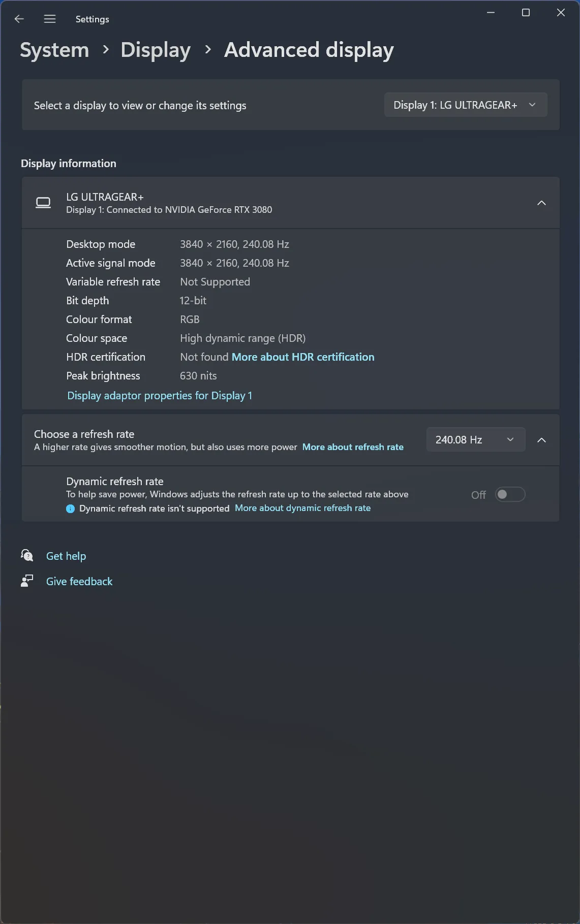
Task: Collapse the LG ULTRAGEAR+ display information section
Action: pyautogui.click(x=541, y=203)
